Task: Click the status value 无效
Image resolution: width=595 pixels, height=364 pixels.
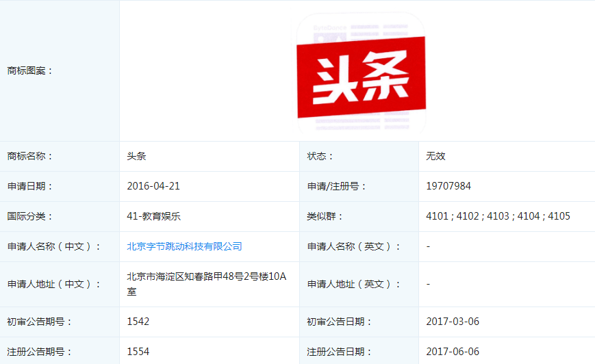Action: [435, 156]
